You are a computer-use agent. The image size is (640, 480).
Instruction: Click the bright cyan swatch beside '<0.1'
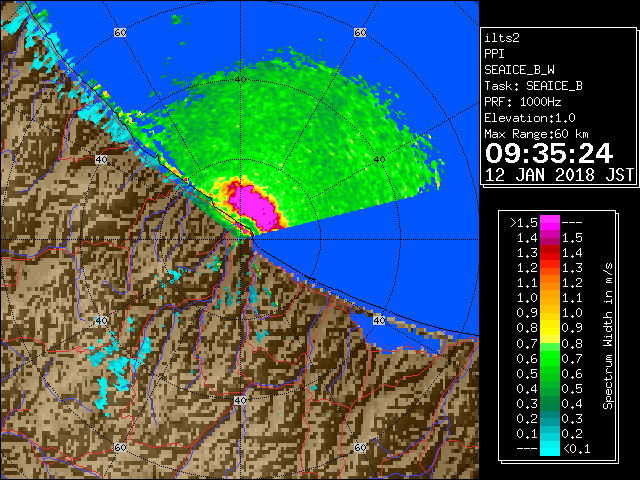point(550,448)
